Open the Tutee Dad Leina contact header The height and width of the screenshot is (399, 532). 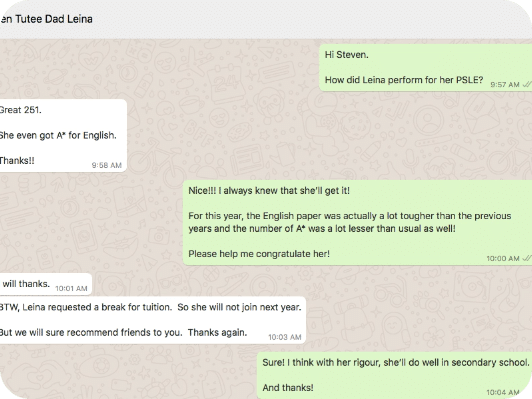46,19
